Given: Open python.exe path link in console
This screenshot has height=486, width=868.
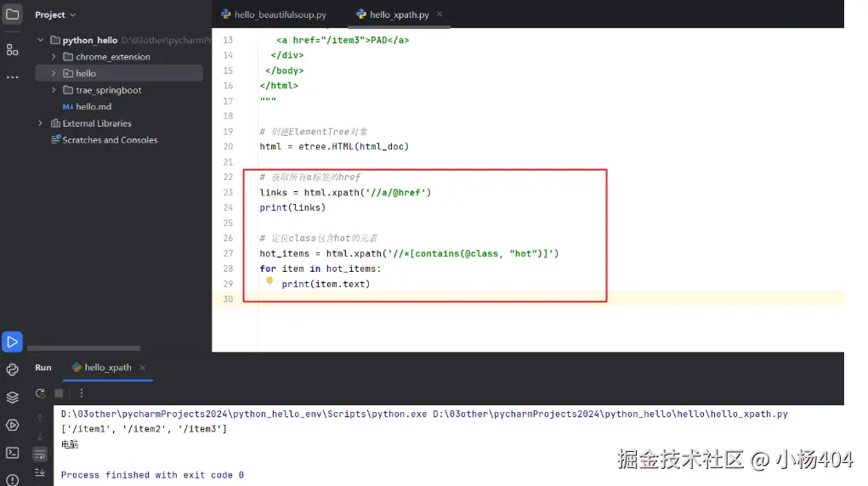Looking at the screenshot, I should 244,414.
